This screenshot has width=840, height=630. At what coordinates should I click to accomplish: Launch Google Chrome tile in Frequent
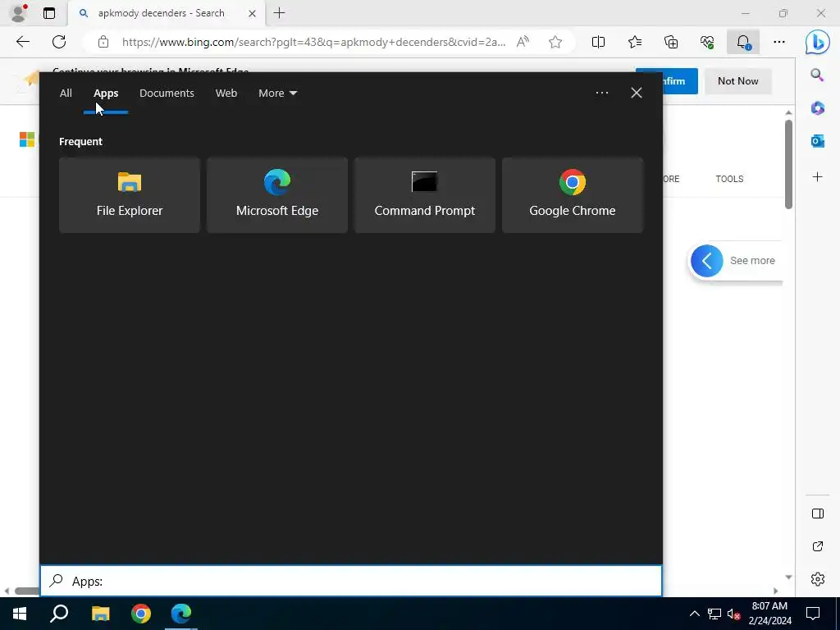572,195
